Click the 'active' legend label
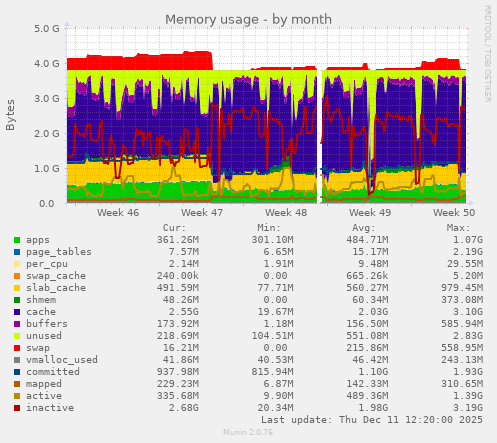Viewport: 497px width, 443px height. coord(44,396)
